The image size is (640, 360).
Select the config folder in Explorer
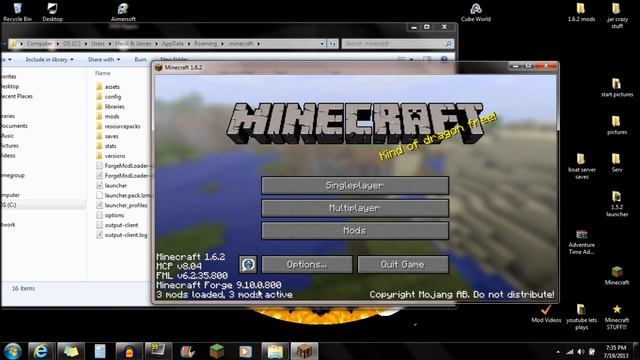click(109, 97)
